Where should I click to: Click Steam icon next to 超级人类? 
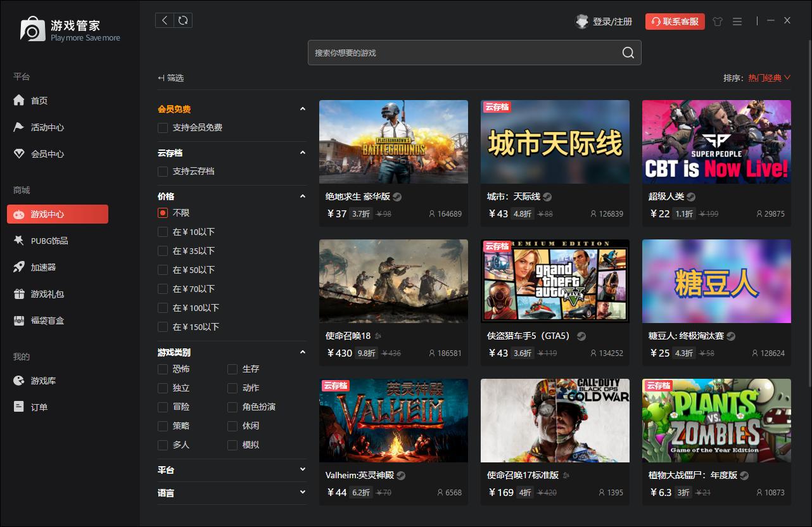[x=691, y=196]
